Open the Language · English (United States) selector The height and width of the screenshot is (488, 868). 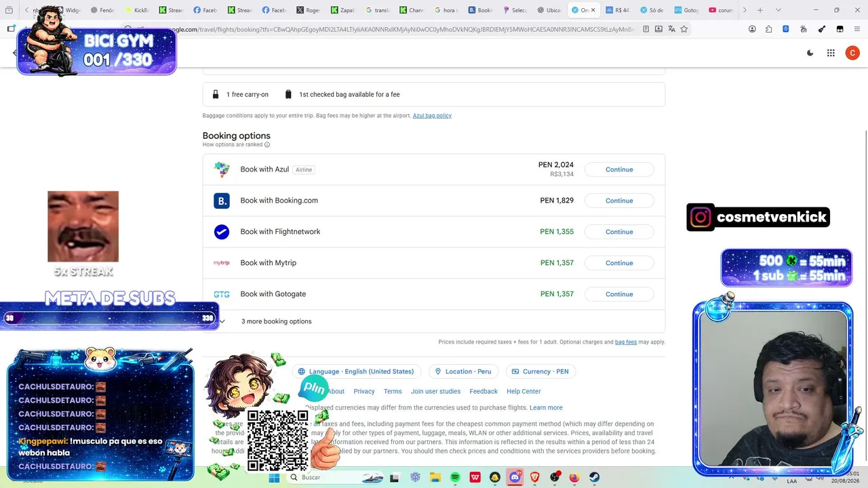[356, 371]
